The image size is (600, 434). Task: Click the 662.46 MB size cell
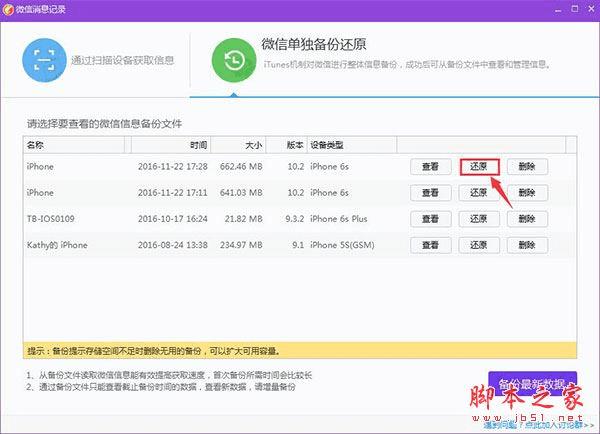[241, 167]
